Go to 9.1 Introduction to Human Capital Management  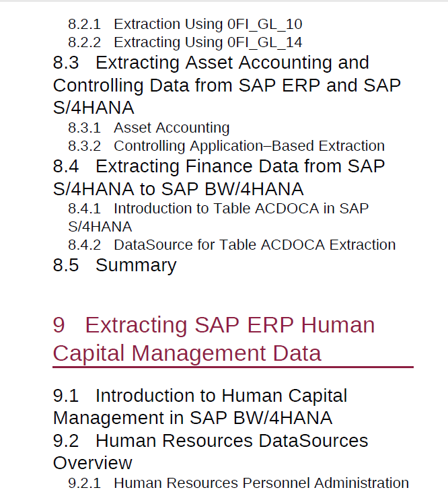[x=200, y=407]
